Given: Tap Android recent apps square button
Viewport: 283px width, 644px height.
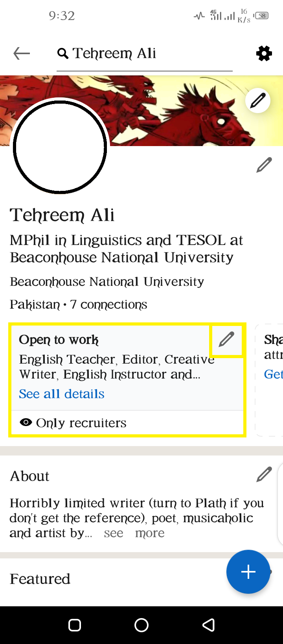Looking at the screenshot, I should [x=75, y=625].
